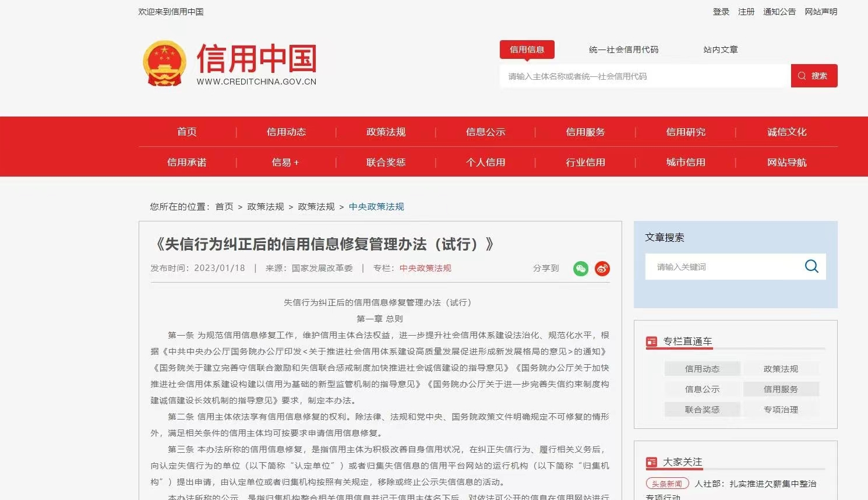Click the Weibo share icon
Viewport: 868px width, 500px height.
(x=602, y=269)
